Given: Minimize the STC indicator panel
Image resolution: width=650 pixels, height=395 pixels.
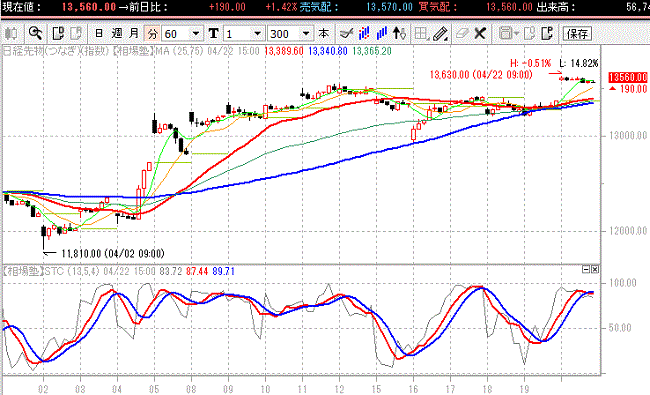Looking at the screenshot, I should point(586,269).
